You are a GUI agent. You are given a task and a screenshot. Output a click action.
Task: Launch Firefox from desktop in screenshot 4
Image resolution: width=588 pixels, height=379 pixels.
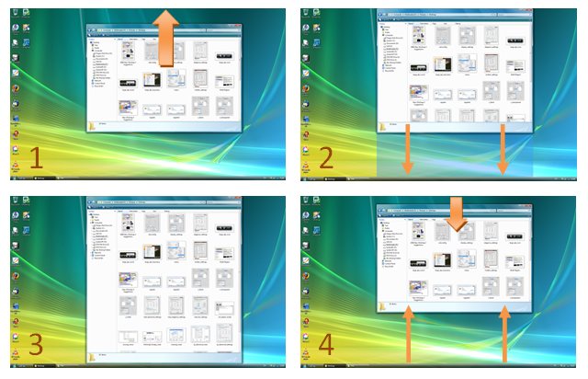pyautogui.click(x=306, y=276)
